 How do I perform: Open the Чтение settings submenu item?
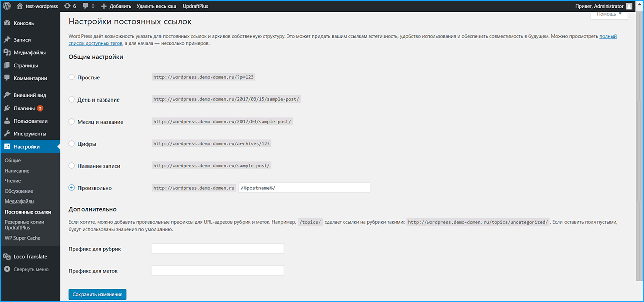[x=13, y=181]
